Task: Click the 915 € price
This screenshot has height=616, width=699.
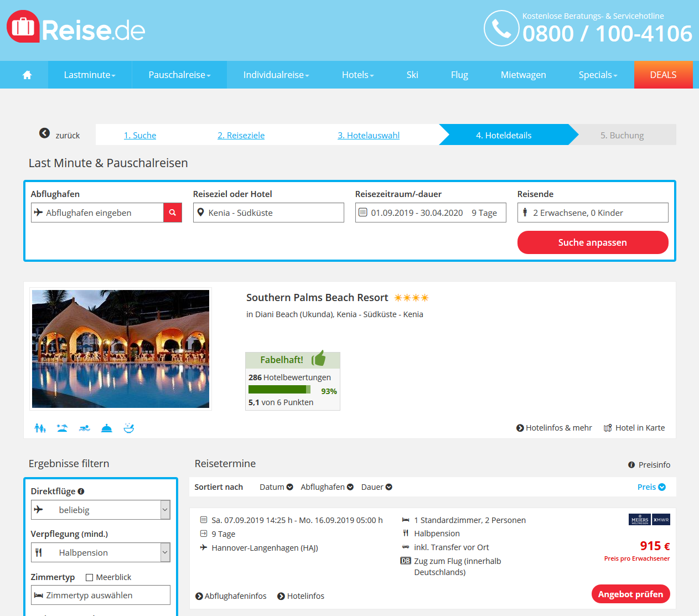Action: tap(655, 546)
